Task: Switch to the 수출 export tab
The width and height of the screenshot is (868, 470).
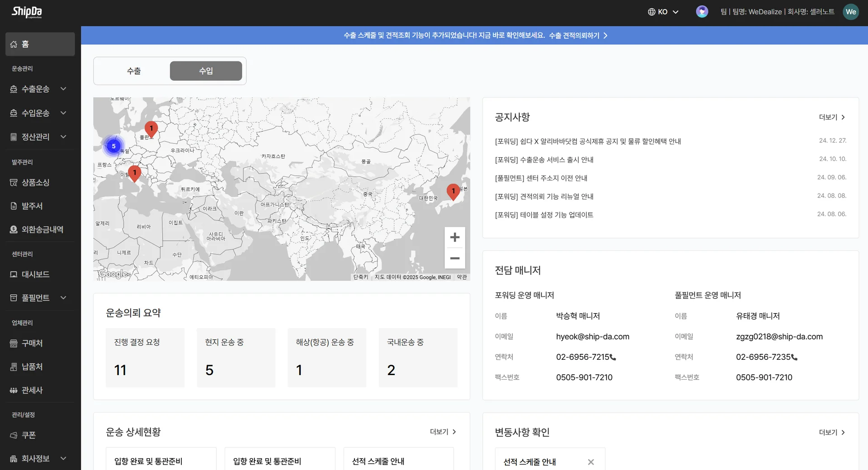Action: click(133, 70)
